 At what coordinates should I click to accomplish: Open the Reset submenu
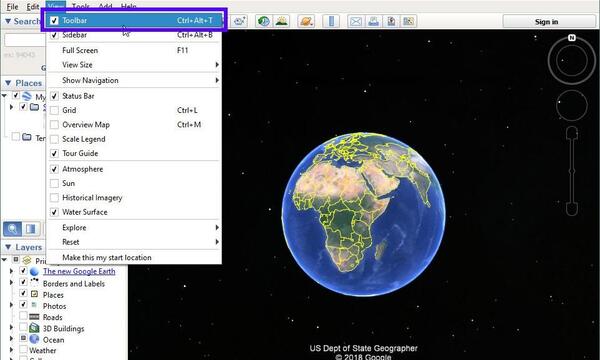pos(134,242)
